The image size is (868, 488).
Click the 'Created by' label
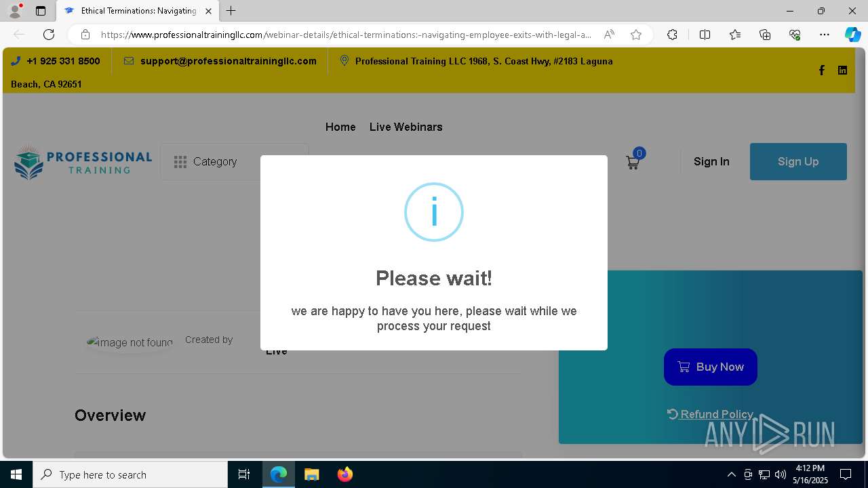(209, 340)
